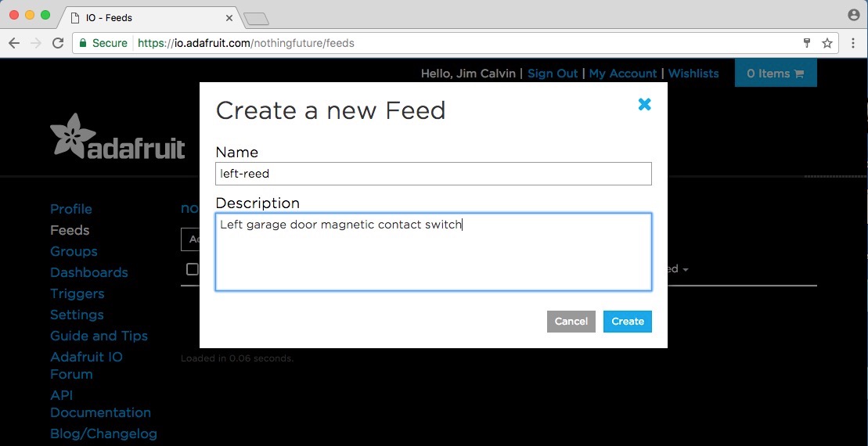Image resolution: width=868 pixels, height=446 pixels.
Task: Open the Chrome user profile icon
Action: tap(854, 15)
